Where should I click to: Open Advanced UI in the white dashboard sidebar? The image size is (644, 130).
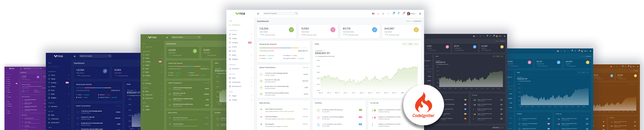(x=241, y=86)
